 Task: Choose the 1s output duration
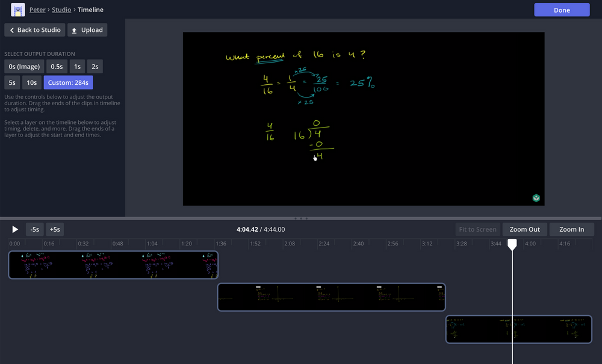coord(76,67)
